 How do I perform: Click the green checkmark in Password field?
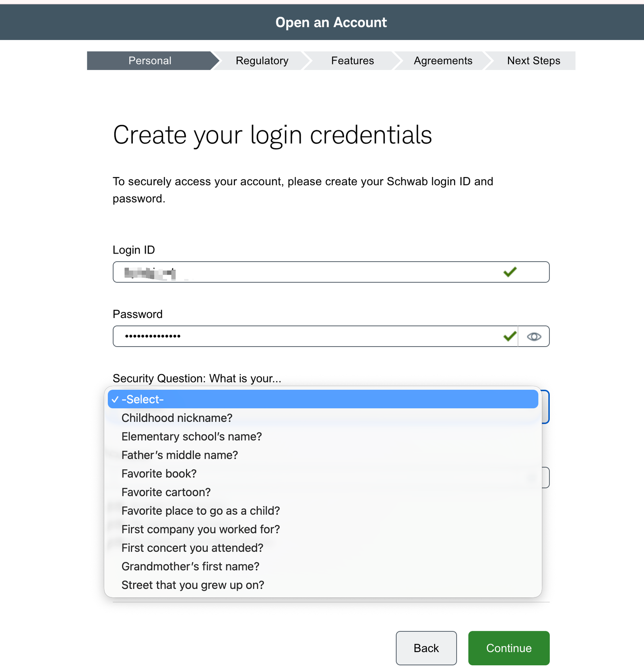click(510, 336)
